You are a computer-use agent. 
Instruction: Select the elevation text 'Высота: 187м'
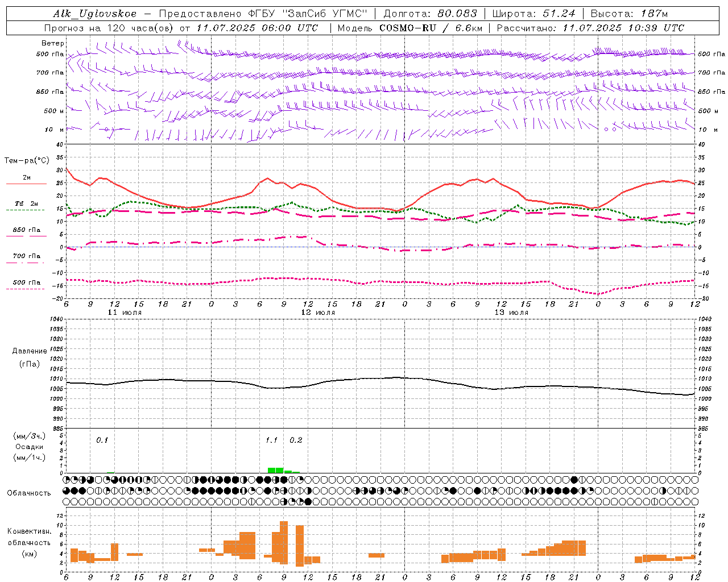(x=629, y=14)
